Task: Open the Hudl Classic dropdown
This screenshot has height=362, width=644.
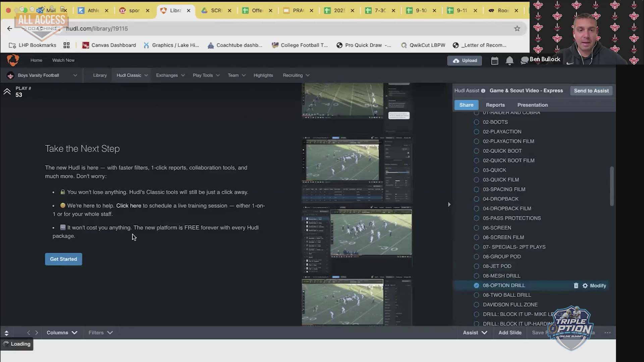Action: coord(132,75)
